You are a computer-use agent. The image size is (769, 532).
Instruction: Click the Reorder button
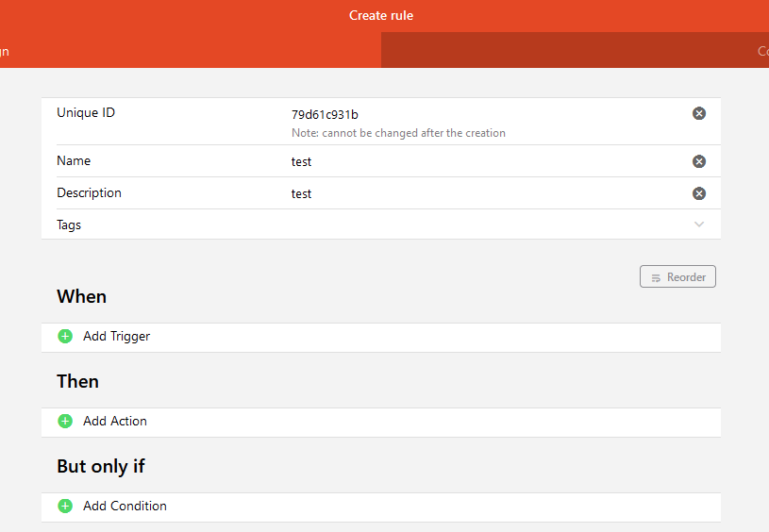click(677, 276)
